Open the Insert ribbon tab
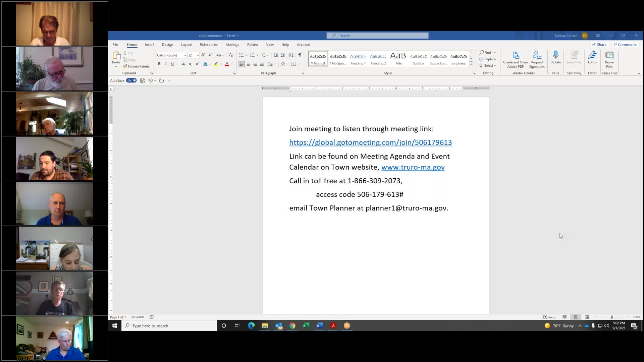This screenshot has width=644, height=362. 149,45
